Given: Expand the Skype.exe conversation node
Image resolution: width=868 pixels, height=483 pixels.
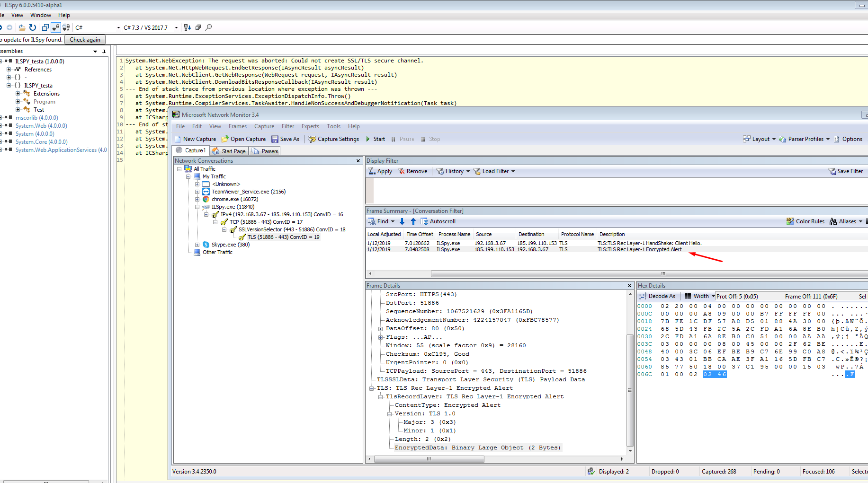Looking at the screenshot, I should tap(197, 245).
